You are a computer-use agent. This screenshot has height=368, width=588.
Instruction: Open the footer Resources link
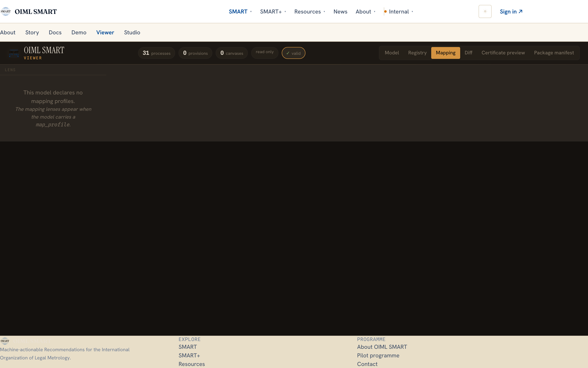point(192,364)
